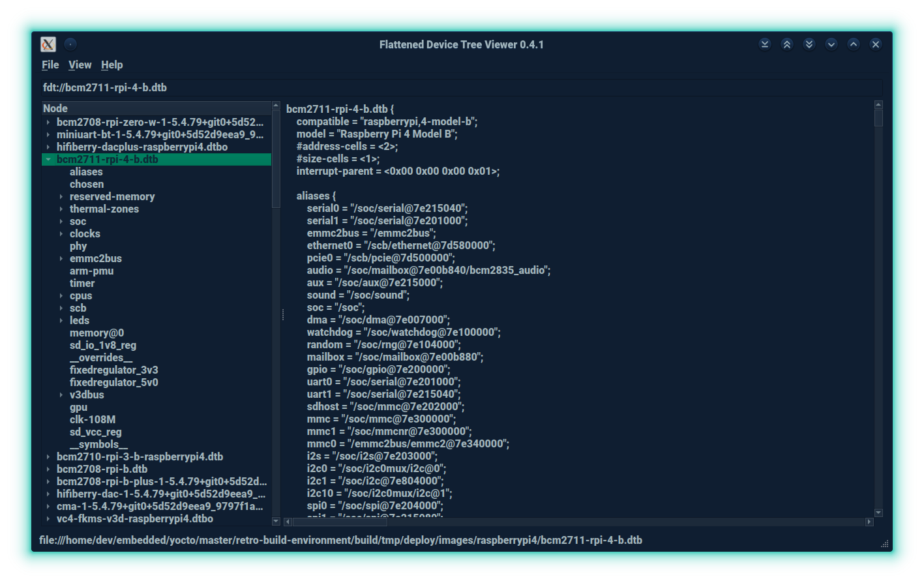
Task: Click the compatible = "raspberrypi,4-model-b" line
Action: (x=387, y=121)
